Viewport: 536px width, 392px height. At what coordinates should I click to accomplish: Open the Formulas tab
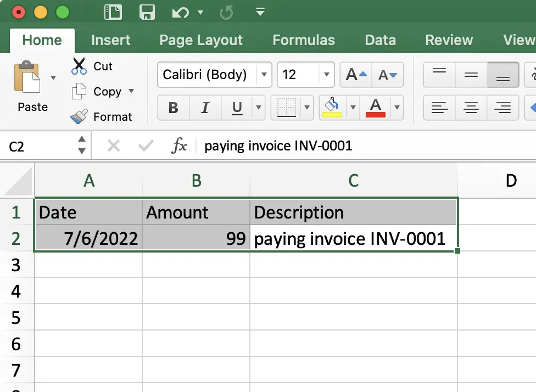tap(304, 40)
